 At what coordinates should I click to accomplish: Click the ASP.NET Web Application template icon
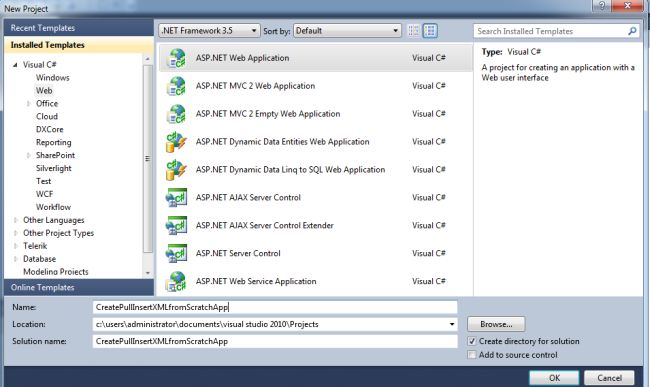coord(176,58)
